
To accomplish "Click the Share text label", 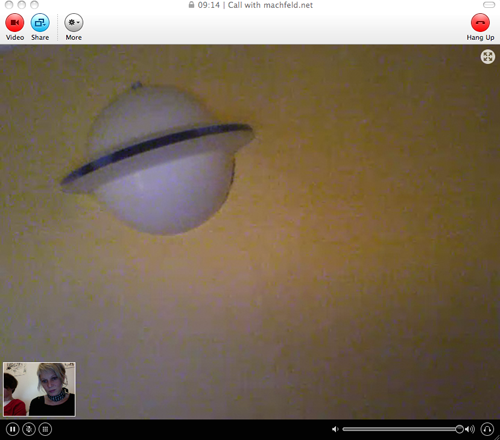I will [x=40, y=38].
